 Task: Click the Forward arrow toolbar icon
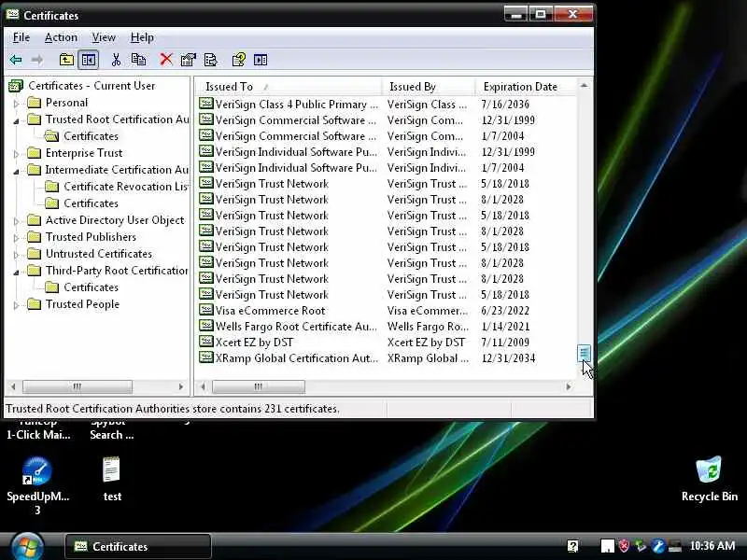(x=37, y=60)
